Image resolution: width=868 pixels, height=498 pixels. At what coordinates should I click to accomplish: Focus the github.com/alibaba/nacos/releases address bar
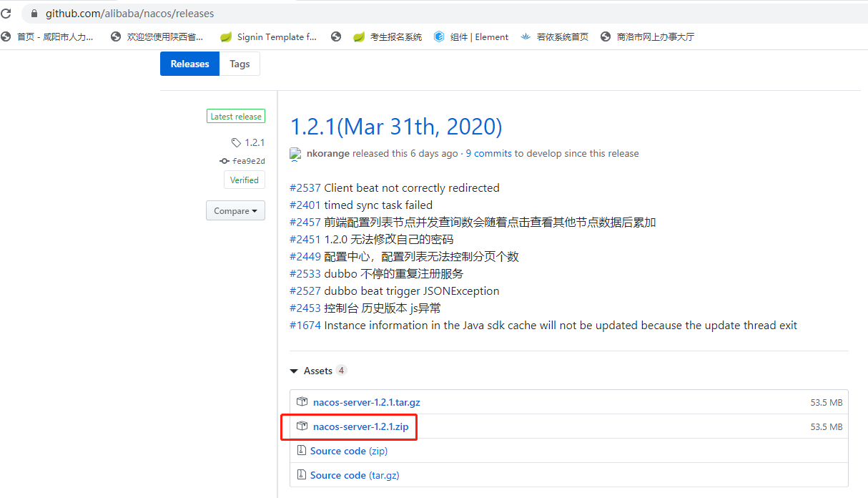coord(443,14)
